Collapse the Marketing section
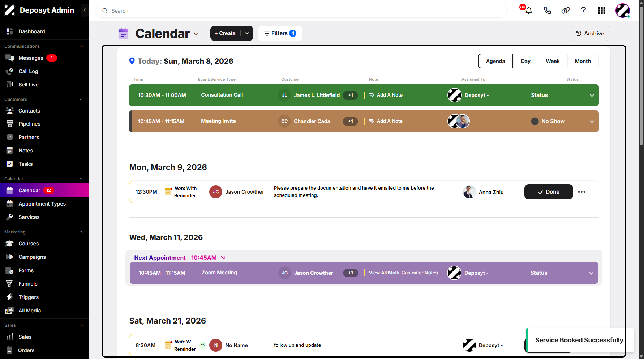The width and height of the screenshot is (644, 359). pyautogui.click(x=81, y=232)
